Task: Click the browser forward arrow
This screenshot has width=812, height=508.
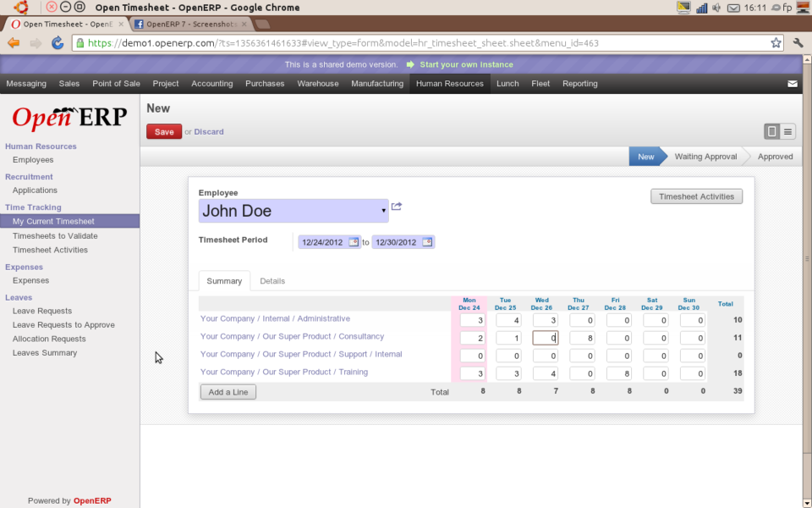Action: click(x=36, y=43)
